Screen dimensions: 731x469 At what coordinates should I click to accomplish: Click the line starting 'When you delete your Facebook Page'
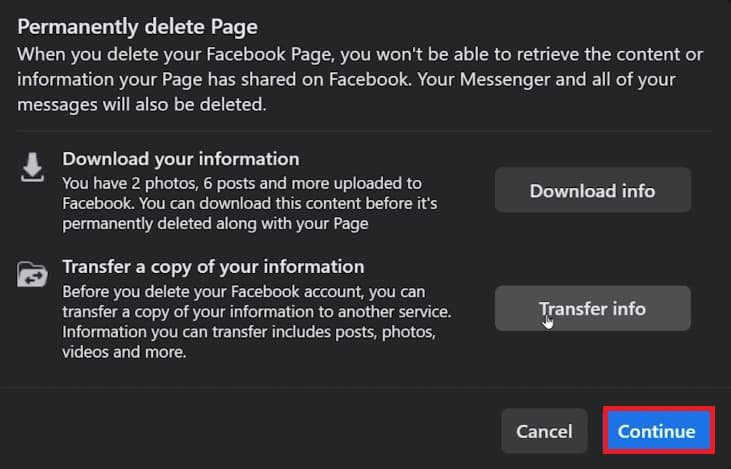pos(360,54)
